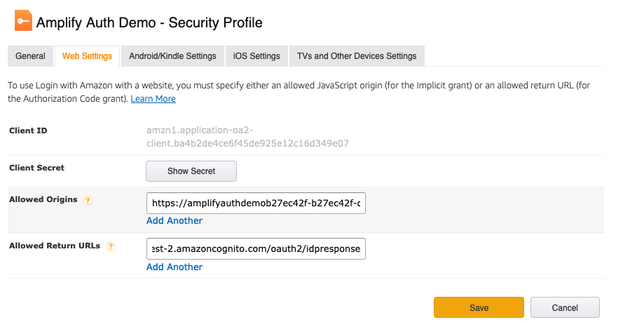Select the Client ID value text
This screenshot has width=644, height=334.
click(247, 137)
